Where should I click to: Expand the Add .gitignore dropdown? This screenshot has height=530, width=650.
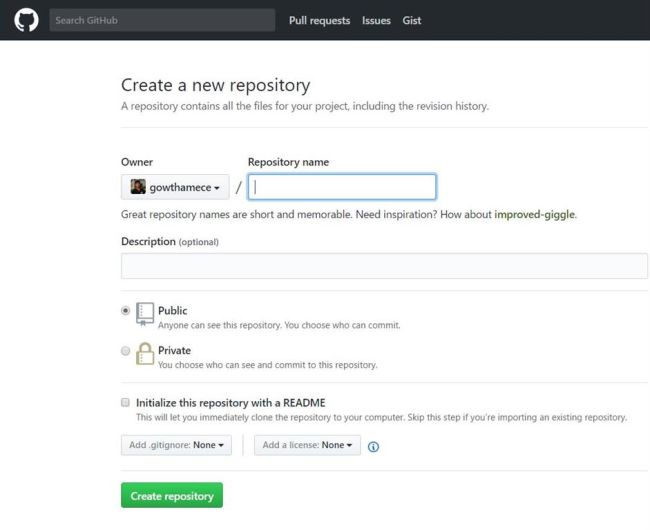pos(176,445)
